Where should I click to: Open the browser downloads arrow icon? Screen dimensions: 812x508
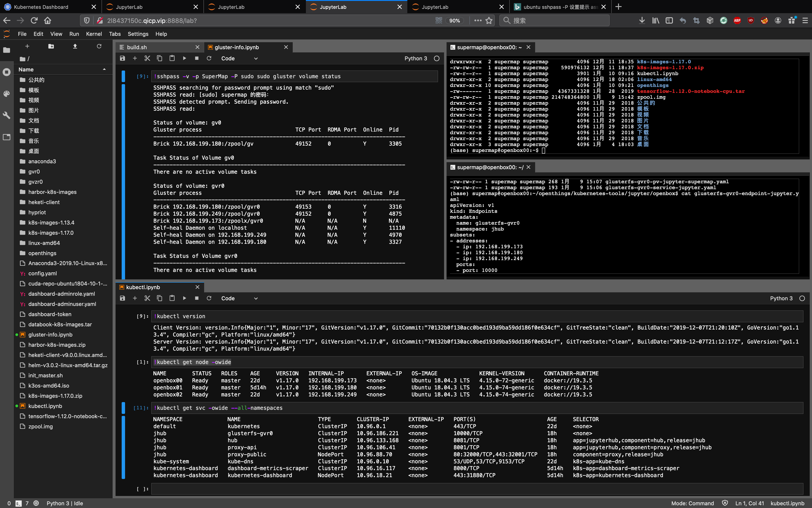tap(642, 20)
